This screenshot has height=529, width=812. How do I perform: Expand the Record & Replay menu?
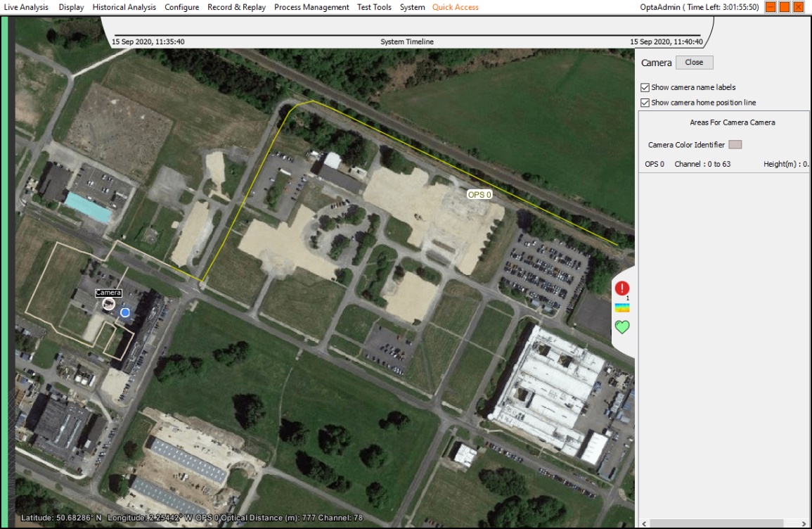(x=236, y=7)
